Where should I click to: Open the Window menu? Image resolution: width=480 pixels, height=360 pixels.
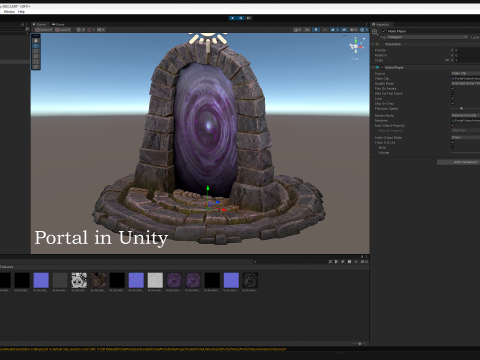(9, 12)
